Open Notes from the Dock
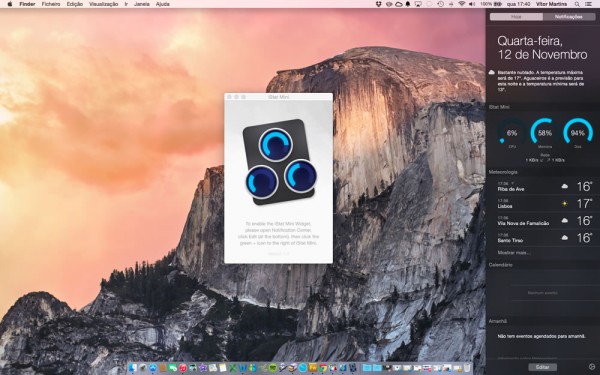This screenshot has height=375, width=600. point(223,368)
